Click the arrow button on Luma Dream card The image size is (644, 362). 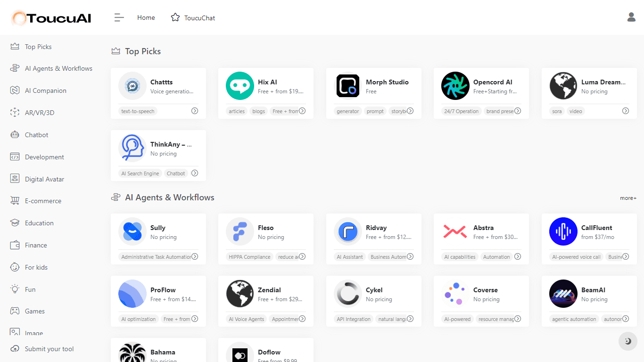tap(626, 111)
